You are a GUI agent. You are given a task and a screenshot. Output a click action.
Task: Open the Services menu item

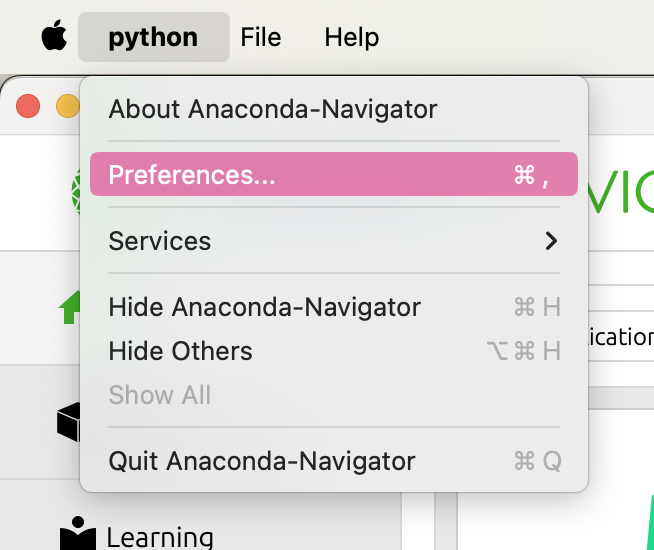click(334, 241)
